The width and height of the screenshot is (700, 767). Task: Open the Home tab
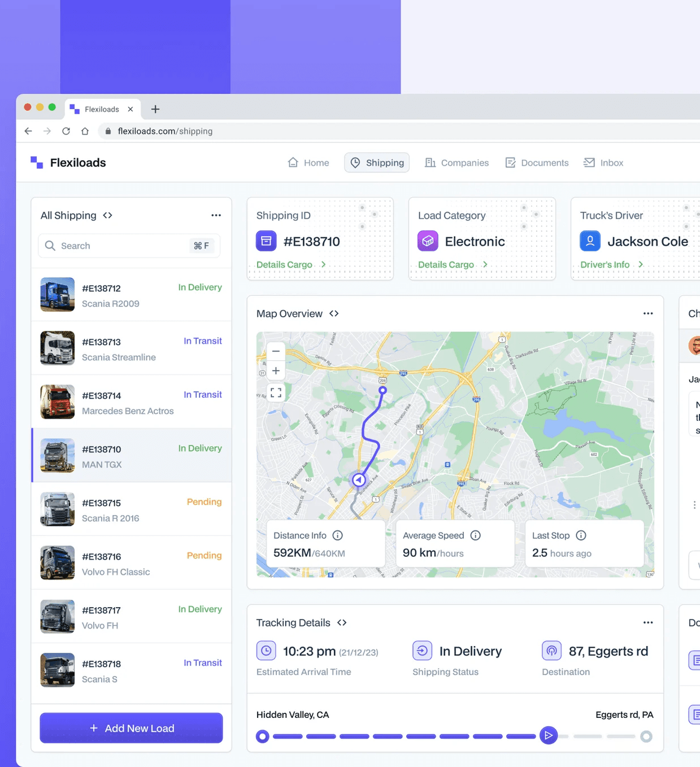[308, 163]
